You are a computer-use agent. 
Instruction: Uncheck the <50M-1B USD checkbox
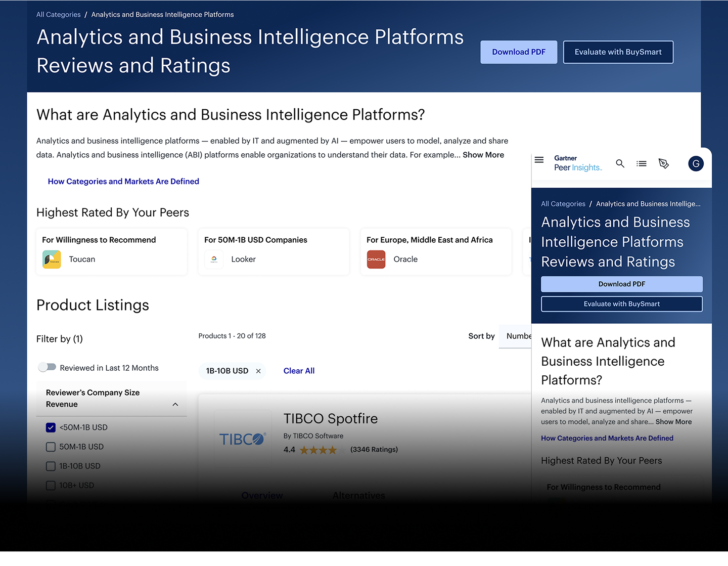click(x=51, y=427)
